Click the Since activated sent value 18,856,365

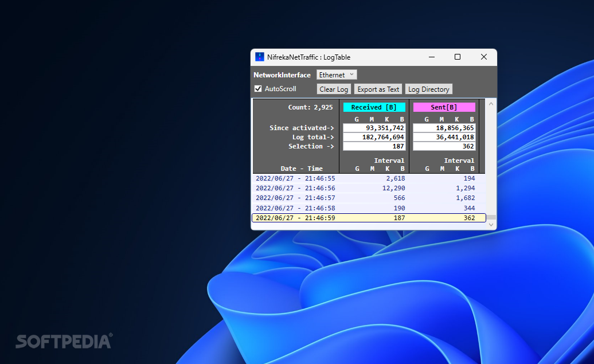(444, 128)
